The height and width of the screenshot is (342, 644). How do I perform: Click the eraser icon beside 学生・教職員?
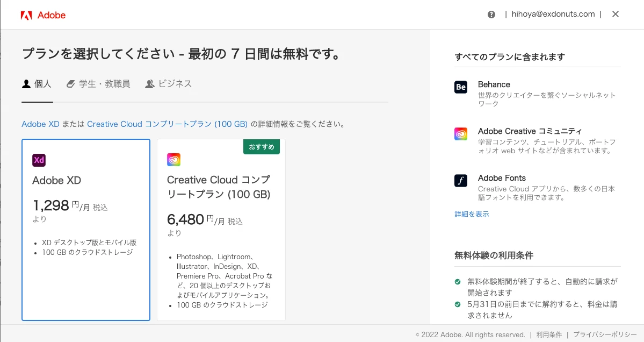pyautogui.click(x=71, y=84)
